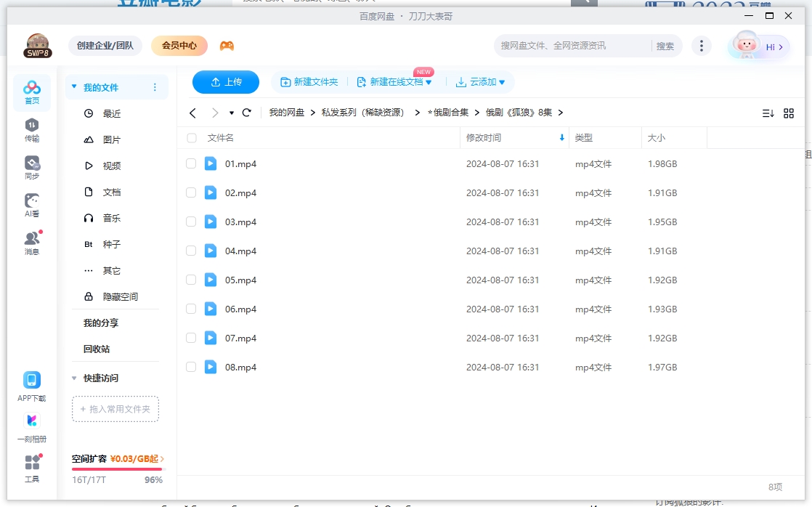
Task: Check the box for 07.mp4
Action: 191,338
